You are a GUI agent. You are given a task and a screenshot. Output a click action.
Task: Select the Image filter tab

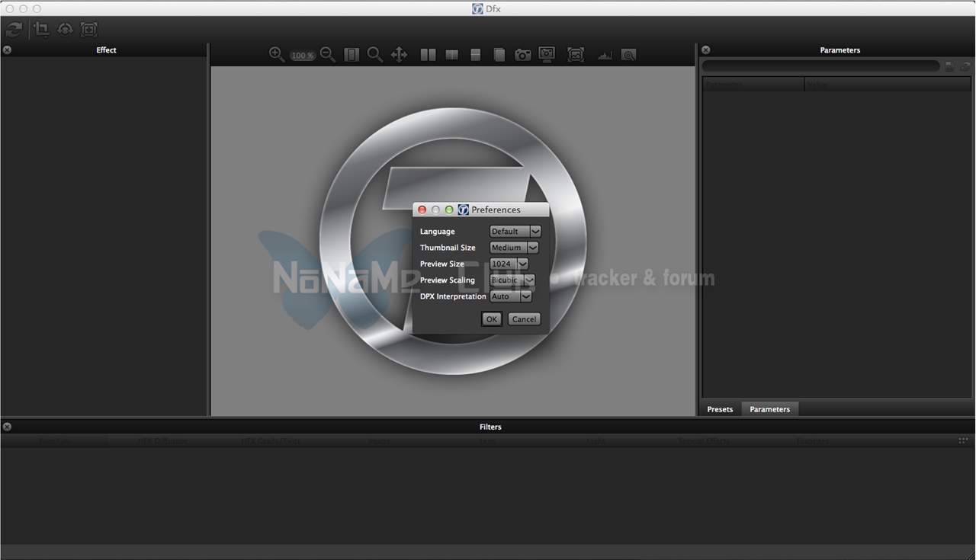pos(379,441)
